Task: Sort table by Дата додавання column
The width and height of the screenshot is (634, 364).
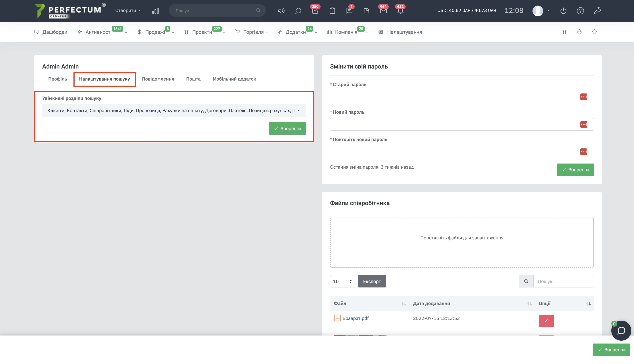Action: click(431, 303)
